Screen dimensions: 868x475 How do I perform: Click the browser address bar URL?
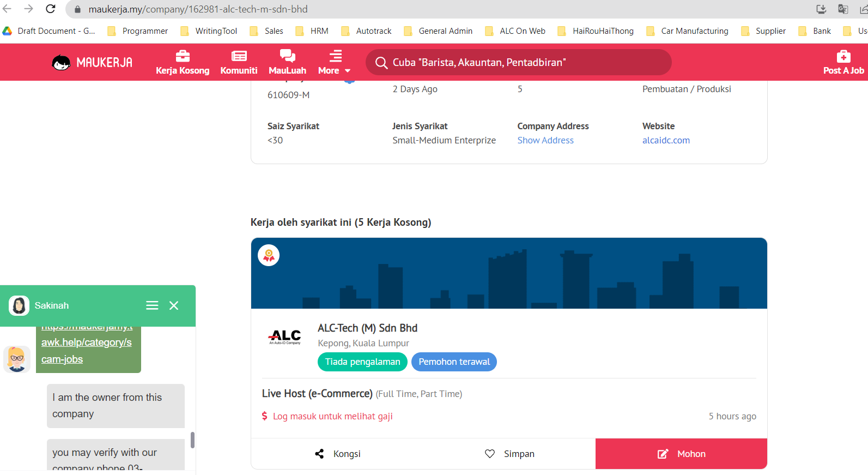(198, 9)
